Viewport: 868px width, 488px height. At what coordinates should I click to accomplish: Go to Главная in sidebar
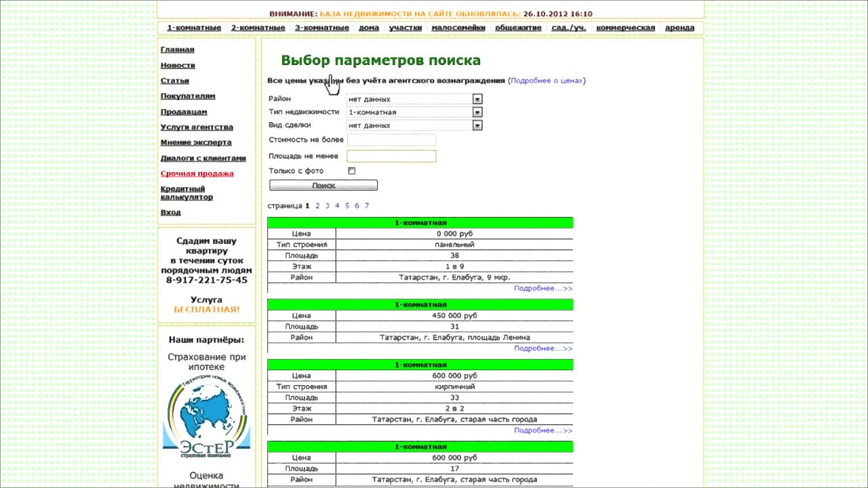177,49
